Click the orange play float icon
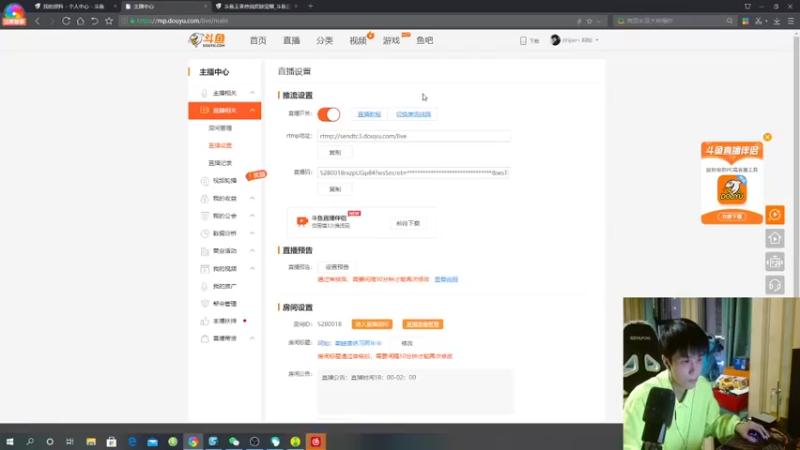 click(774, 215)
